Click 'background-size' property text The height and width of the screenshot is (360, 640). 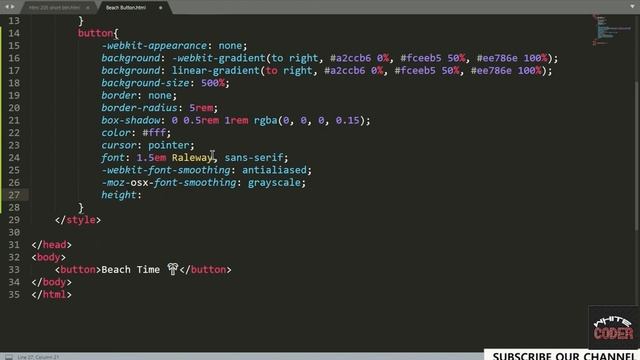pyautogui.click(x=145, y=83)
